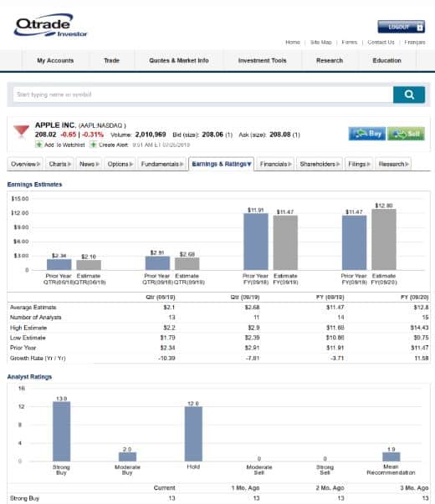
Task: Click Add to Watchlist link
Action: [64, 145]
